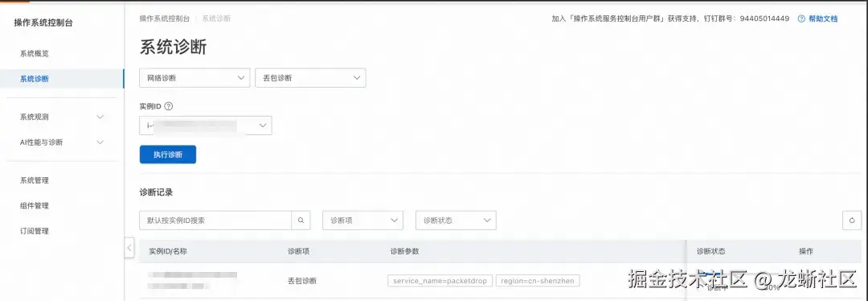The height and width of the screenshot is (301, 868).
Task: Click the service_name=packetdrop parameter tag
Action: tap(440, 281)
